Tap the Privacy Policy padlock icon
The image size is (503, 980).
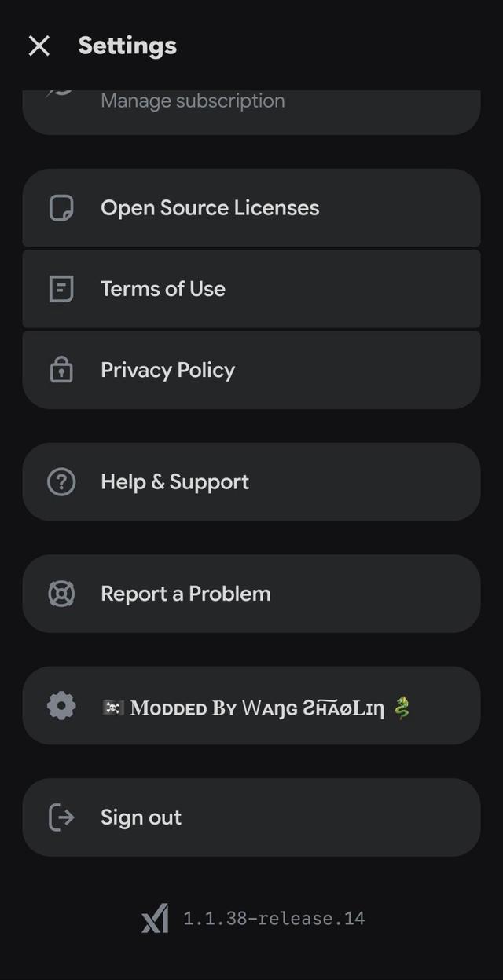[62, 369]
